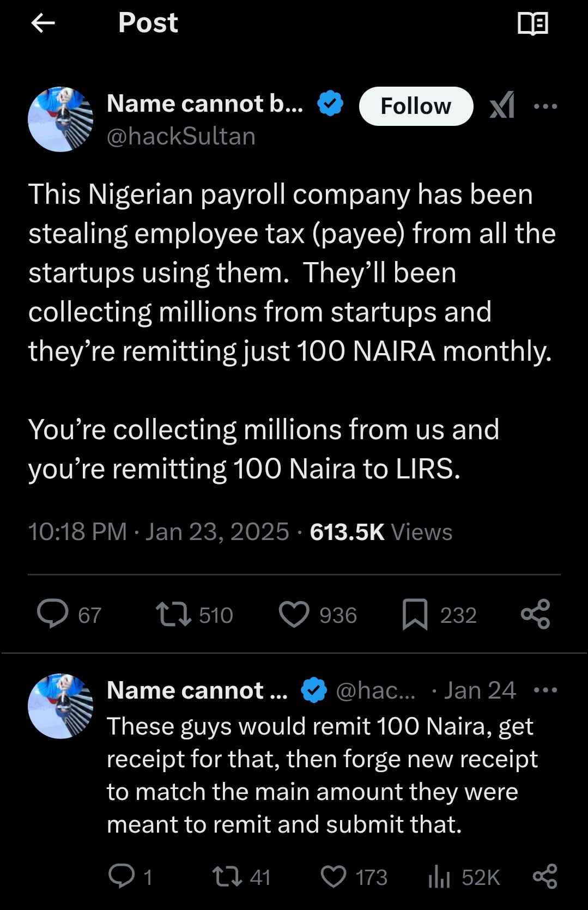The height and width of the screenshot is (910, 588).
Task: Repost the reply with 41 reposts
Action: 227,877
